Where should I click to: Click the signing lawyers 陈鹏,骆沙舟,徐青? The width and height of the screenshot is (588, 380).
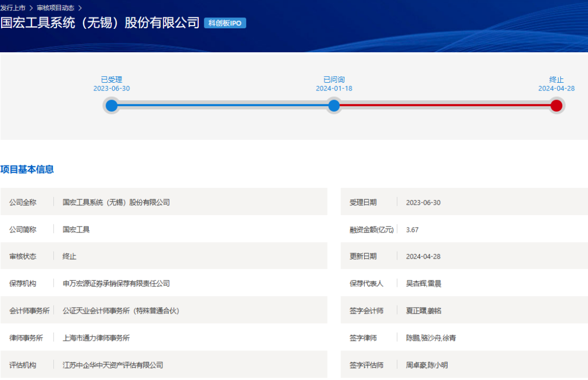431,338
